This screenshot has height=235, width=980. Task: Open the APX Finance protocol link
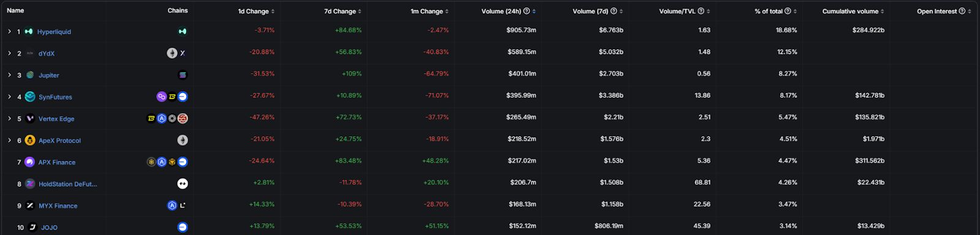coord(57,162)
